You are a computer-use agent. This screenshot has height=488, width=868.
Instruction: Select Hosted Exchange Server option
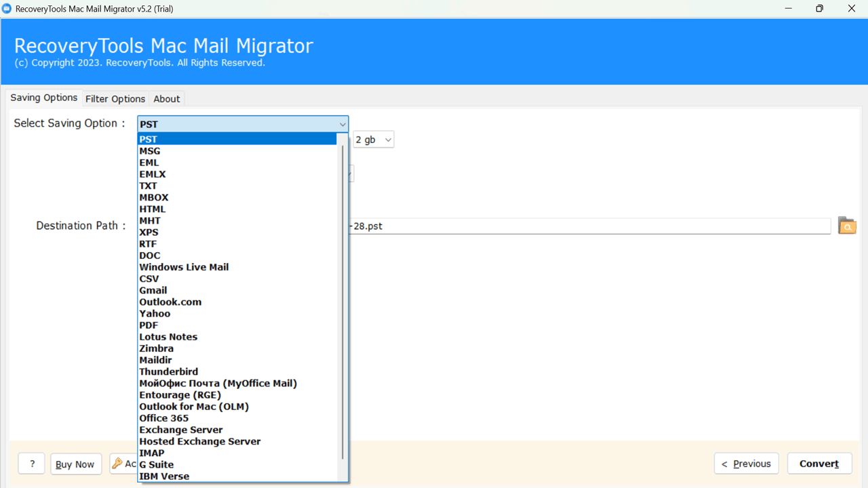(x=237, y=441)
